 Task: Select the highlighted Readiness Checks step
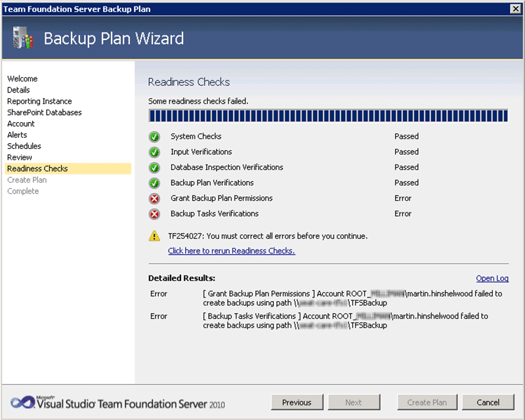click(x=68, y=169)
